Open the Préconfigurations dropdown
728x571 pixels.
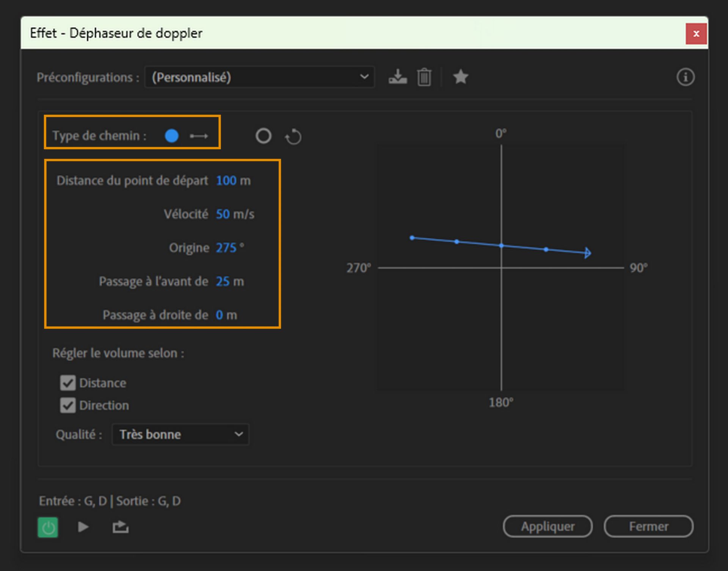tap(260, 77)
